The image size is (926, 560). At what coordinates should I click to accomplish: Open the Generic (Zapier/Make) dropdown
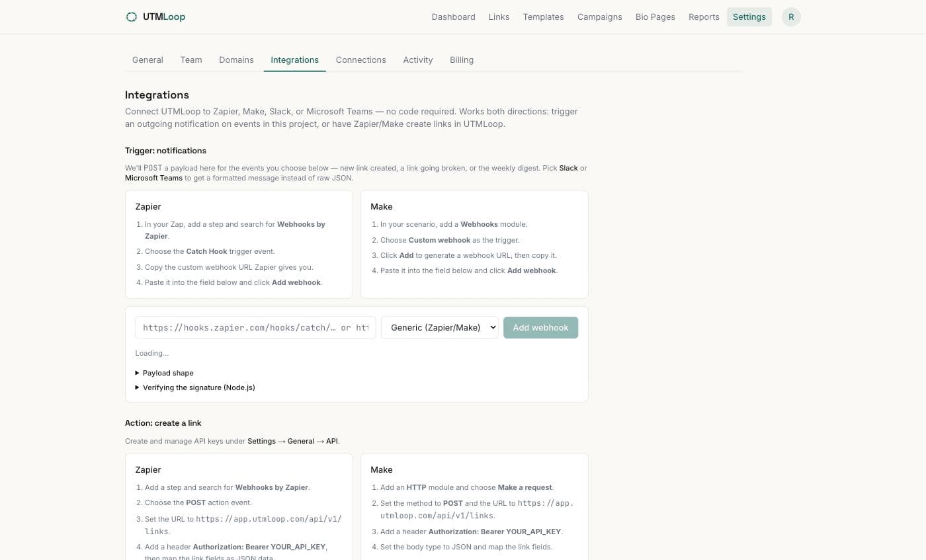coord(439,327)
